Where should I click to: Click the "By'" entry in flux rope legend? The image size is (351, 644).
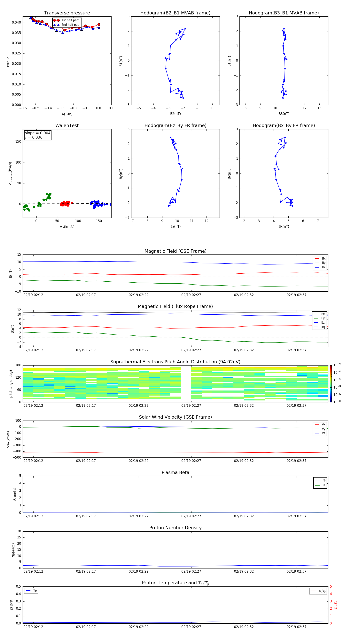(x=320, y=318)
